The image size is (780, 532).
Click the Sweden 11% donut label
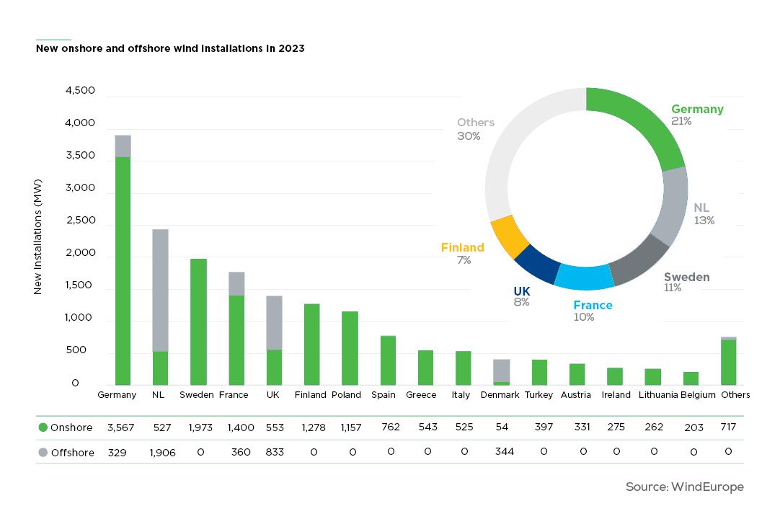686,282
